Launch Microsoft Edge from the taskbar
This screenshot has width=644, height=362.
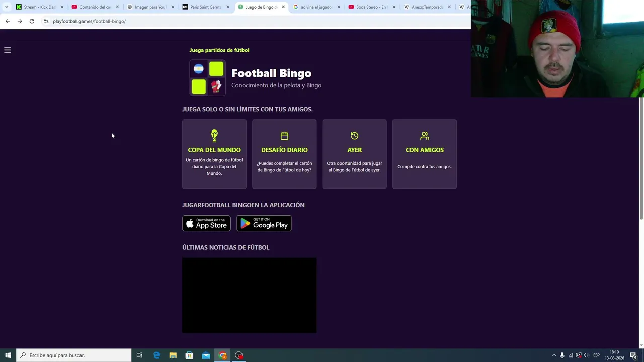click(156, 355)
